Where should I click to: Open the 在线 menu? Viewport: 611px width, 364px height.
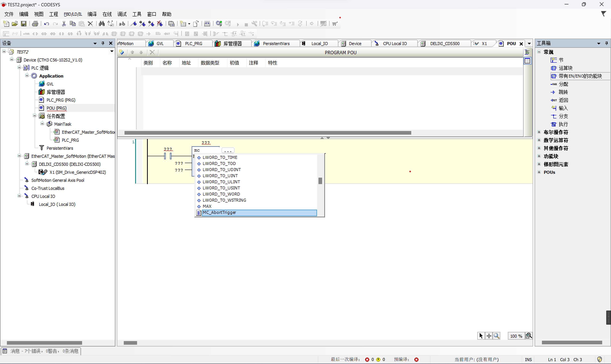pyautogui.click(x=107, y=14)
